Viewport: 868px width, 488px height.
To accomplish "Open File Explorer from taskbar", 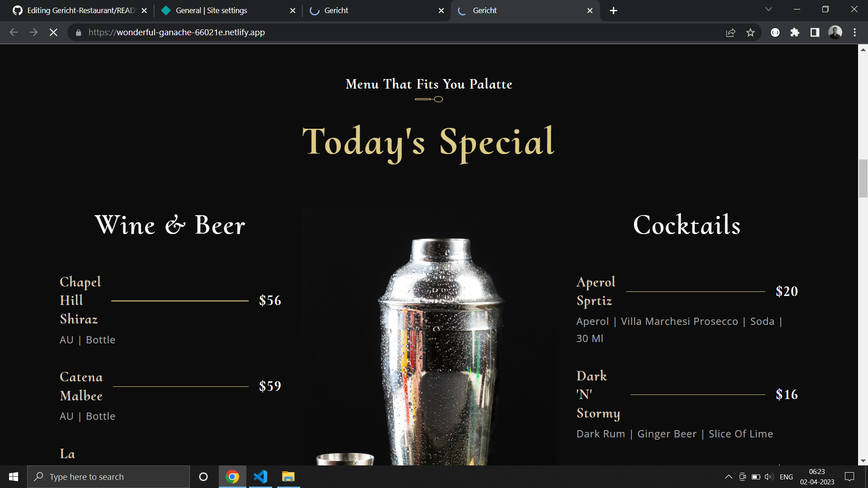I will (288, 477).
